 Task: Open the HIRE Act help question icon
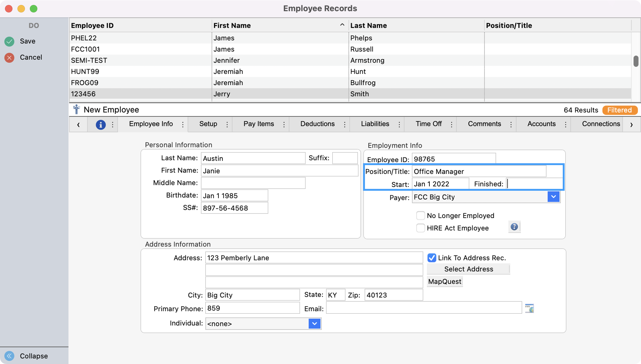(x=514, y=227)
